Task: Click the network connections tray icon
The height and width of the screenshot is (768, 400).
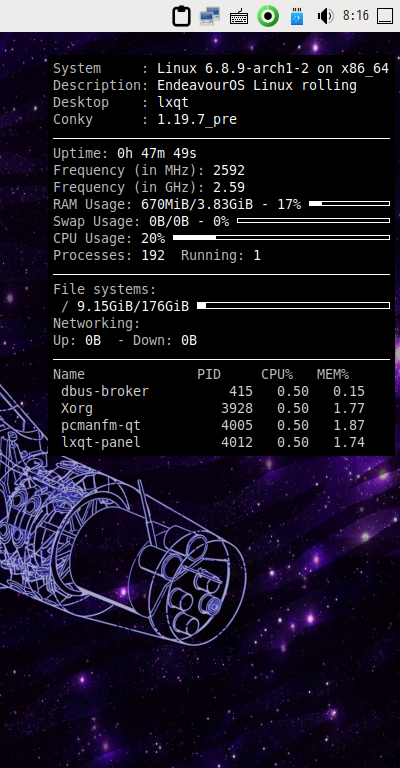Action: pyautogui.click(x=210, y=16)
